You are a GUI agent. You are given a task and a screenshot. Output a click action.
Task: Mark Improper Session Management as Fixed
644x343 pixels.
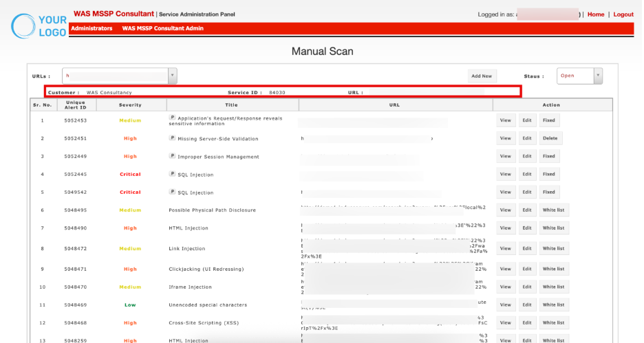point(549,156)
